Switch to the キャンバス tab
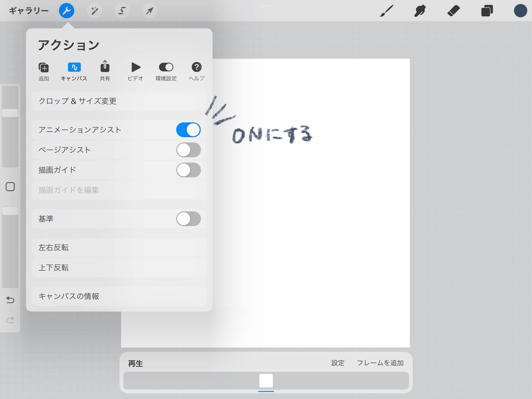The image size is (532, 399). click(x=74, y=71)
